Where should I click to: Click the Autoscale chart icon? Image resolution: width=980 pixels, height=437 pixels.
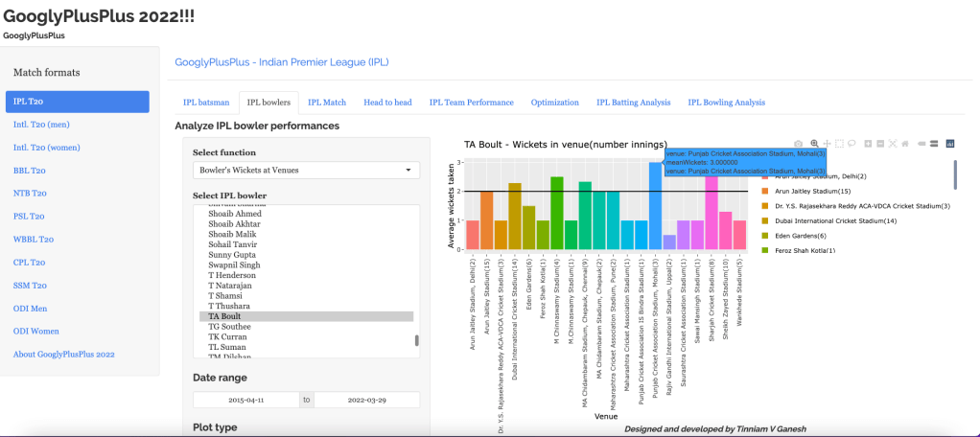pyautogui.click(x=893, y=144)
